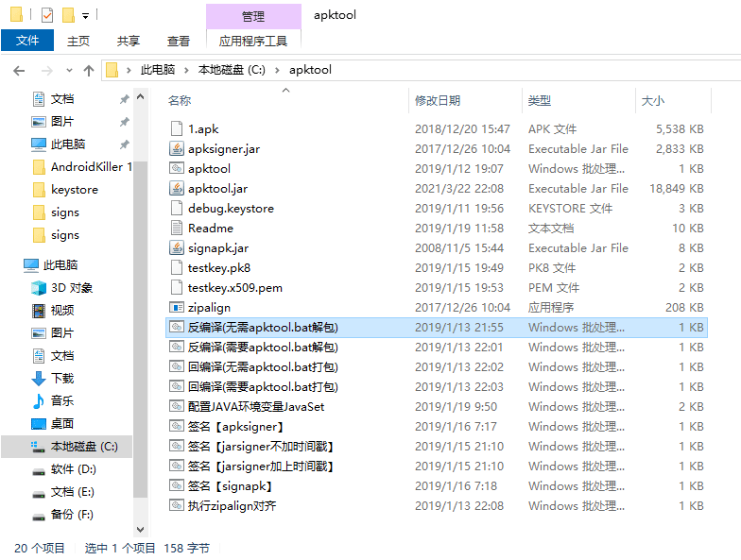Select 本地磁盘 (C:) drive in sidebar
This screenshot has width=741, height=560.
click(84, 446)
